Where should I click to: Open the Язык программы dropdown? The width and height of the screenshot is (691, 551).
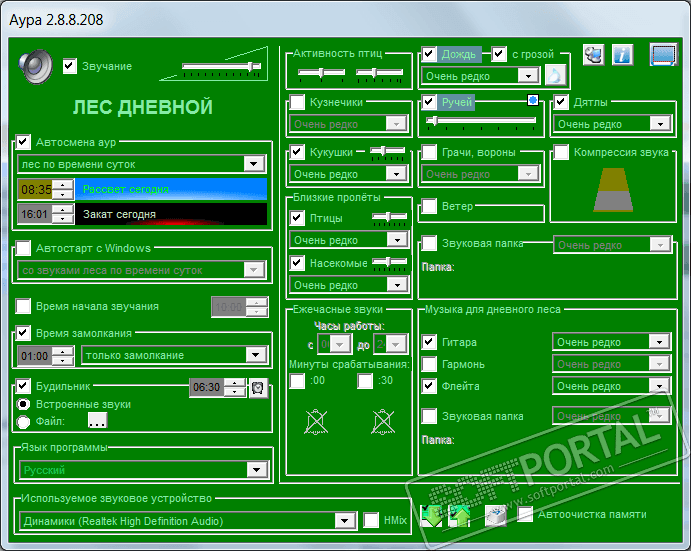click(x=143, y=470)
